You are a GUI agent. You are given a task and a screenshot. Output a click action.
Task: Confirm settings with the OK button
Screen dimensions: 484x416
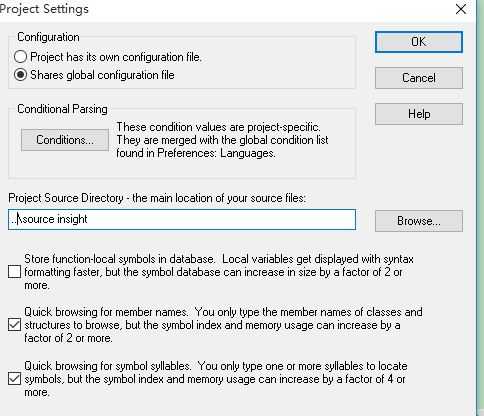coord(419,42)
